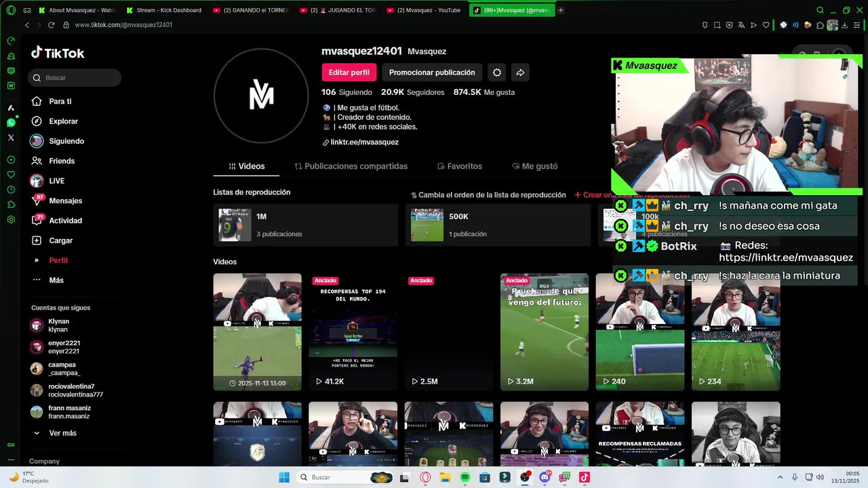Open the video with 234 views

point(736,332)
